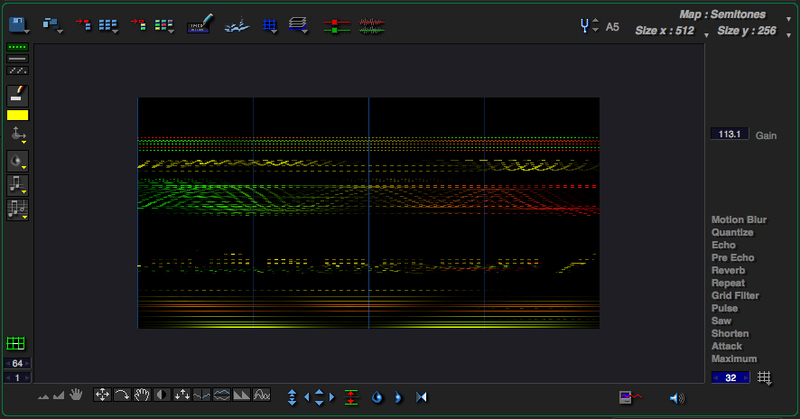Click the Gain value field 113.1
The height and width of the screenshot is (419, 800).
coord(729,134)
